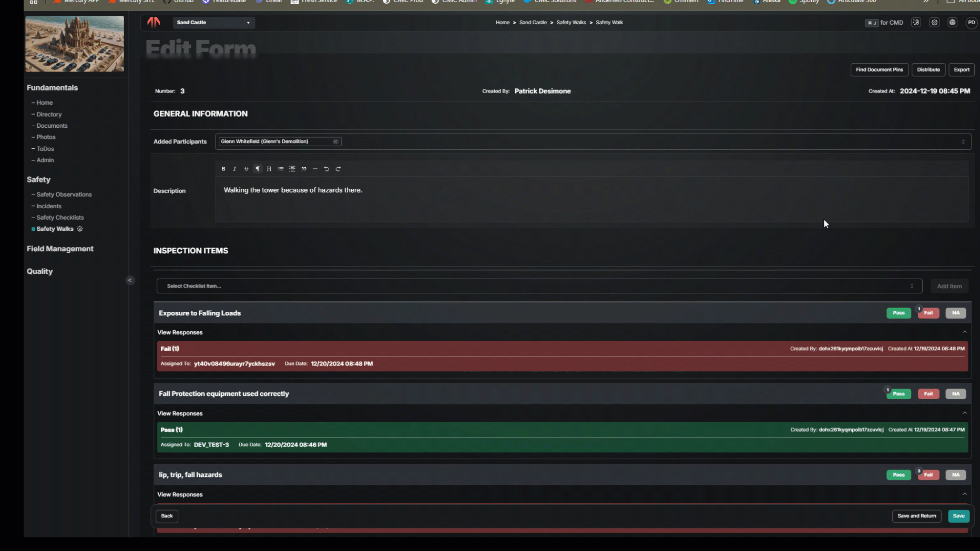Viewport: 980px width, 551px height.
Task: Go to Safety Observations in the sidebar
Action: point(64,195)
